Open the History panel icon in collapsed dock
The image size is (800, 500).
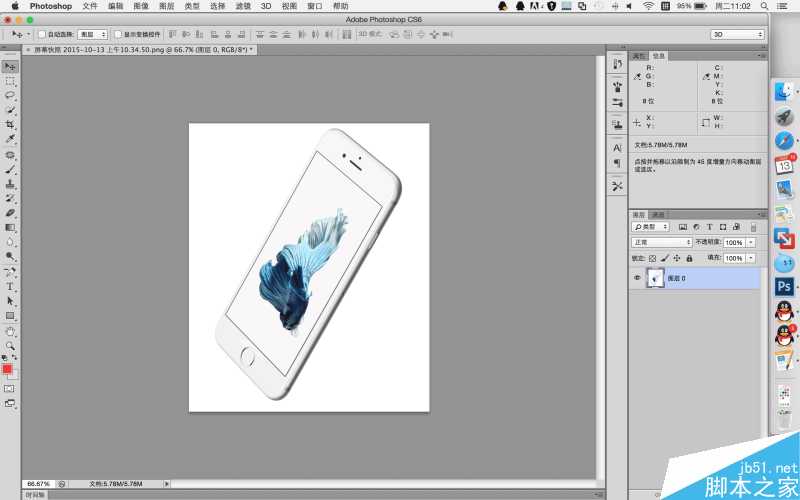point(617,64)
